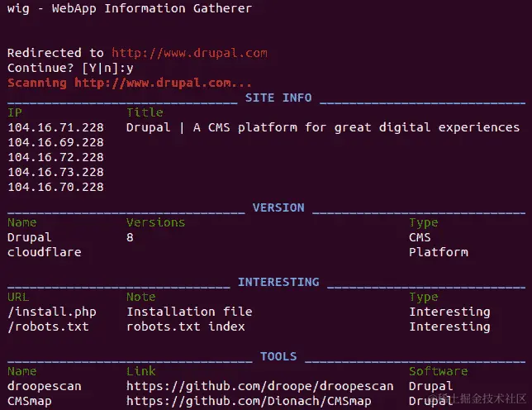Click 'Interesting' type in the robots.txt row
Image resolution: width=532 pixels, height=410 pixels.
449,327
